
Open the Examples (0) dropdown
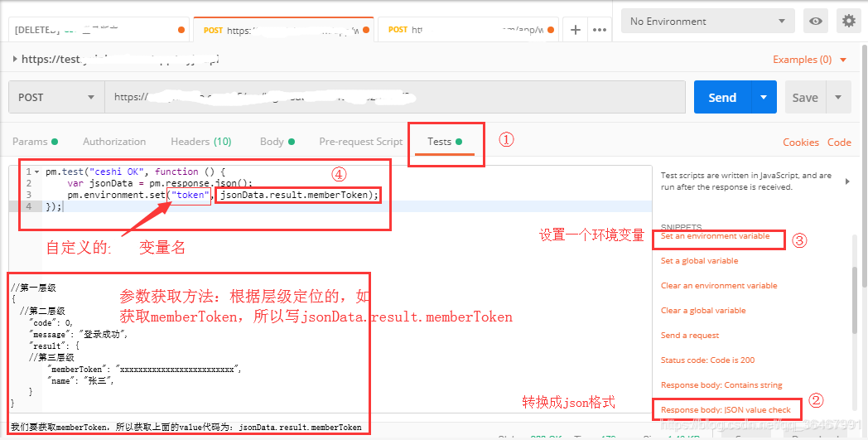click(809, 60)
